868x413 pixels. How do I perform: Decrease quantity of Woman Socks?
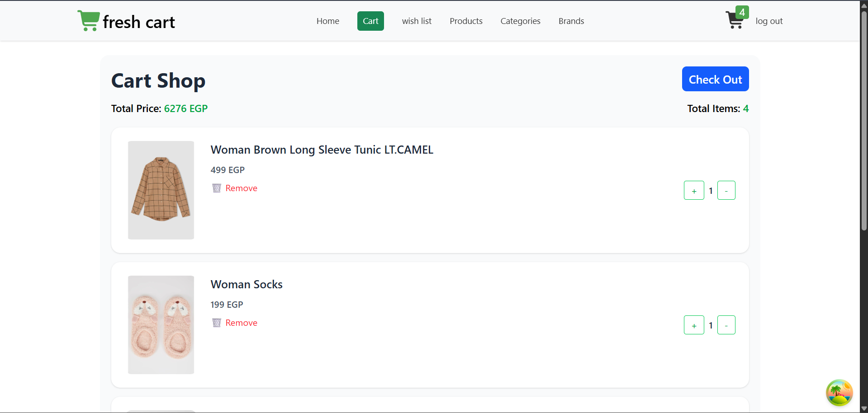(726, 325)
